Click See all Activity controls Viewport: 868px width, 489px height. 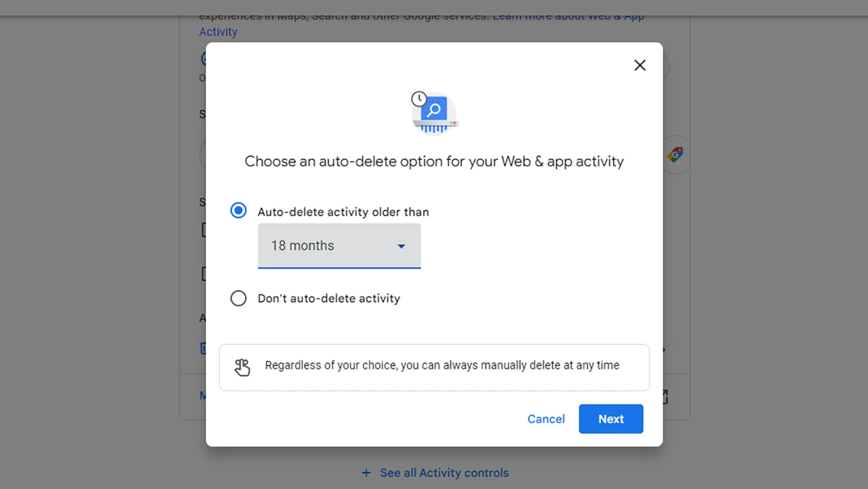[444, 473]
